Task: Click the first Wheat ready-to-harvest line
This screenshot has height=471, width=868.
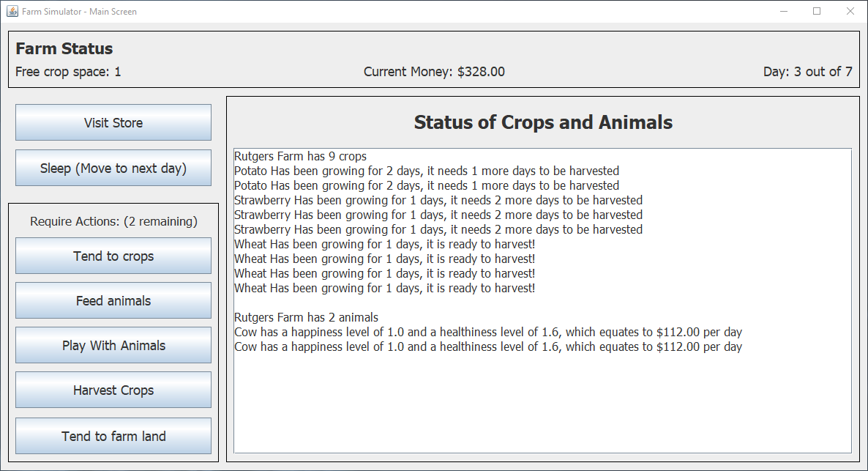Action: (x=384, y=244)
